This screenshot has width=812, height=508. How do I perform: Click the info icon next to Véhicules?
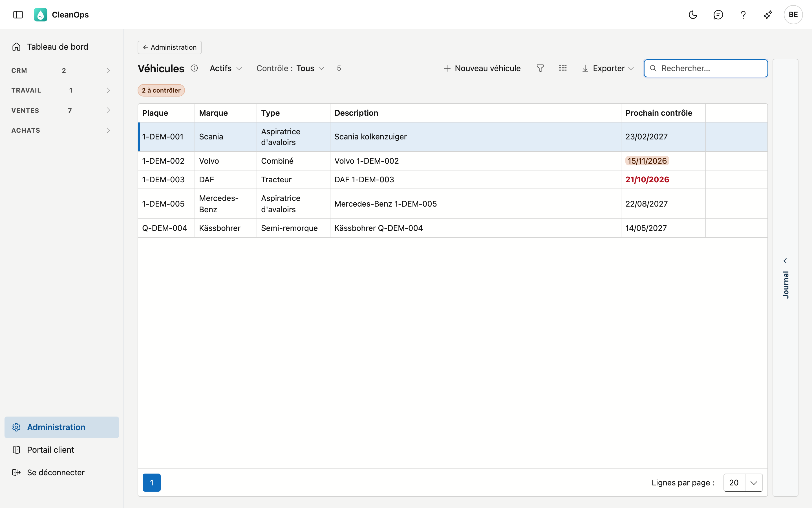(194, 68)
